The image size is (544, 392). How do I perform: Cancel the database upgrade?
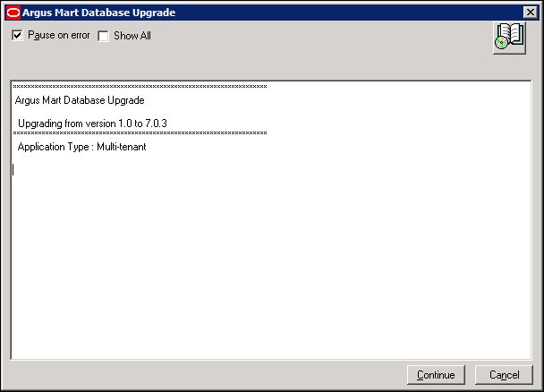(x=504, y=375)
